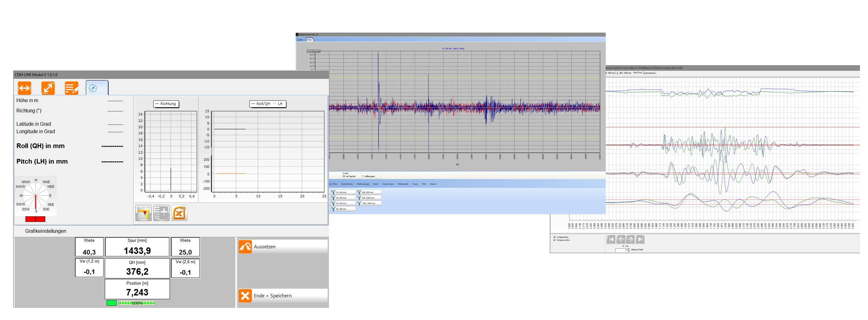
Task: Click the red status indicator below compass
Action: (x=35, y=219)
